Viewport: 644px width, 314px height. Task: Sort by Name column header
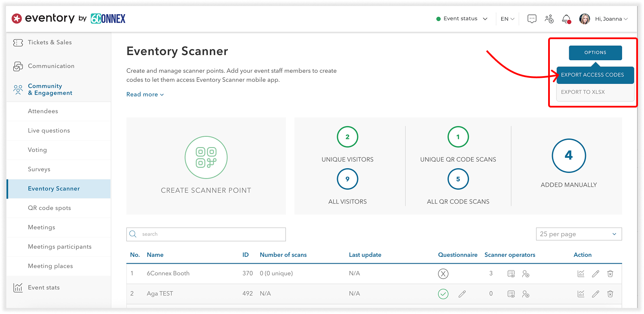pyautogui.click(x=155, y=255)
